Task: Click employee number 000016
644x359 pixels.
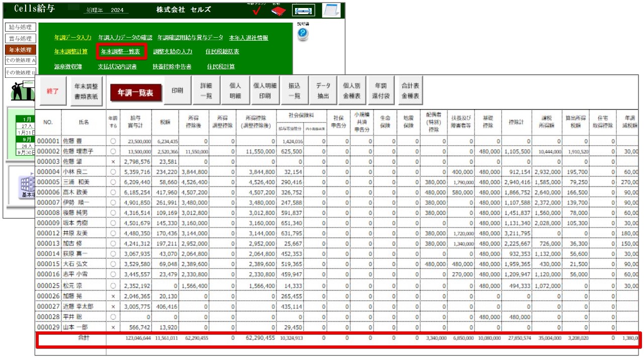Action: [x=48, y=274]
